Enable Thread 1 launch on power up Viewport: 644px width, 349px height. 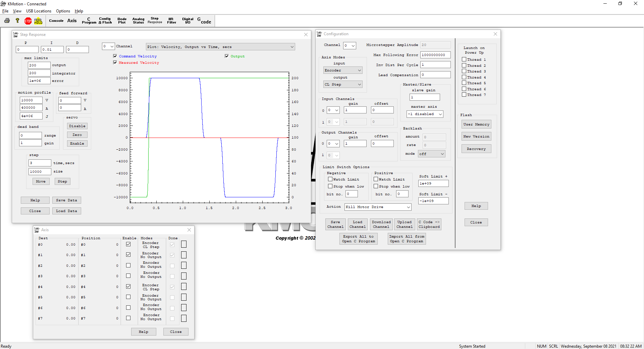pyautogui.click(x=464, y=59)
